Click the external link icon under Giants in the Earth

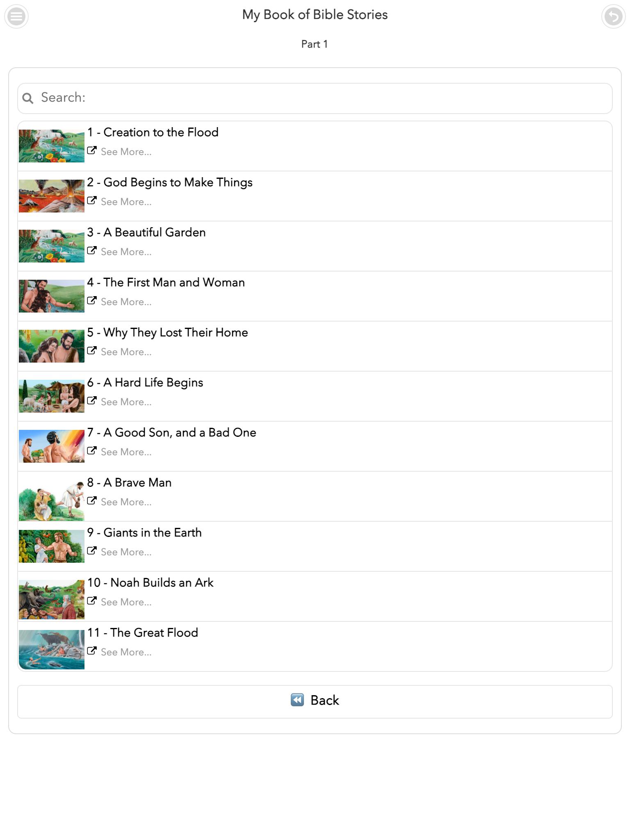92,551
